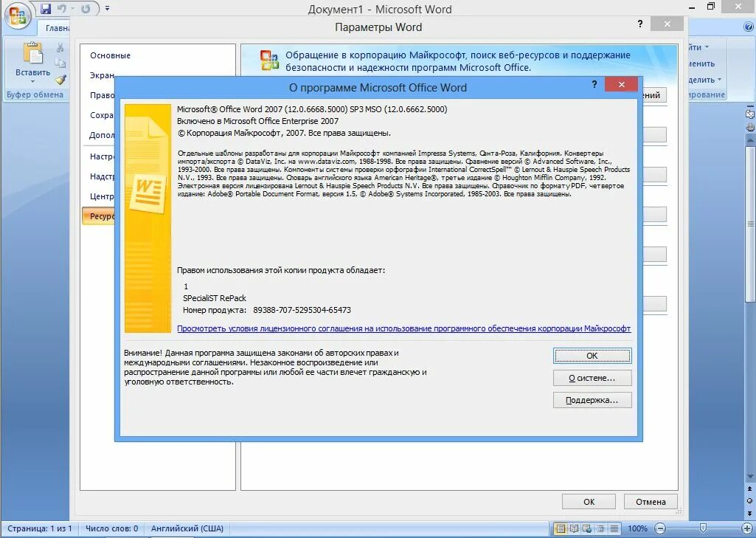Close the Параметры Word dialog

[x=667, y=24]
